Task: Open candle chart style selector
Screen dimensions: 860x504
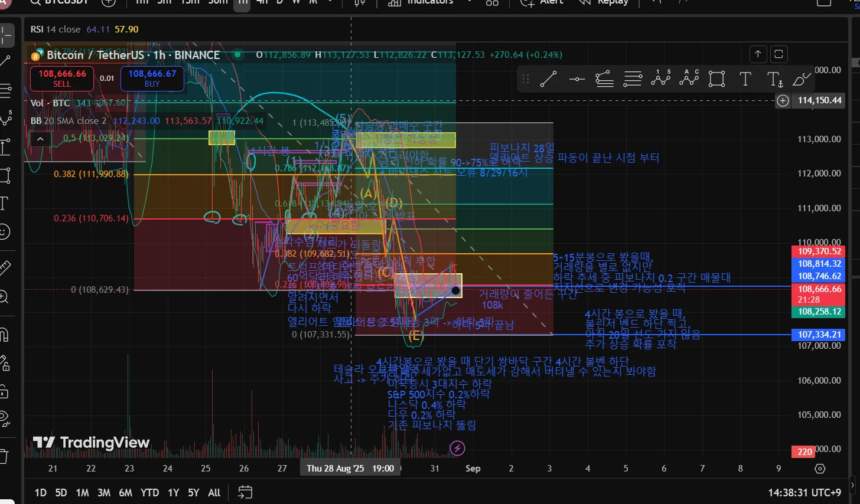Action: [x=360, y=2]
